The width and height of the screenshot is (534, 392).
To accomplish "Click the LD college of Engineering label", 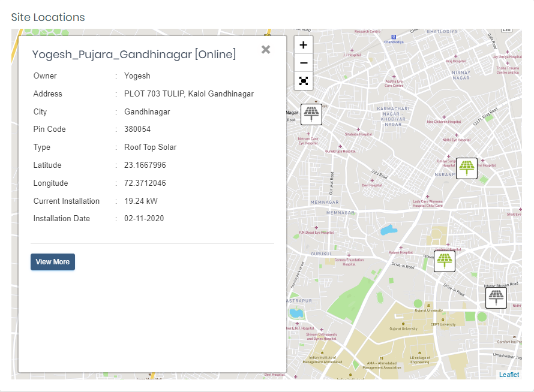I will tap(419, 360).
